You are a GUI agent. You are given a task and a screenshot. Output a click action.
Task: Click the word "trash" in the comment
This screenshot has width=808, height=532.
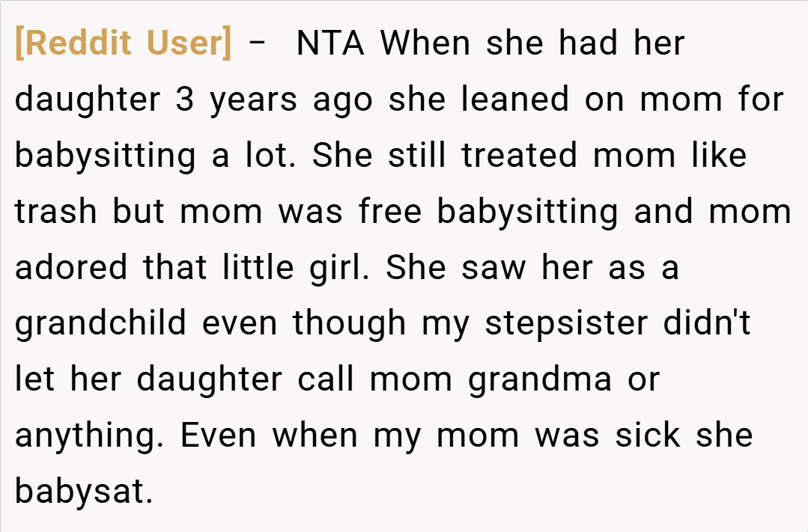pos(58,212)
